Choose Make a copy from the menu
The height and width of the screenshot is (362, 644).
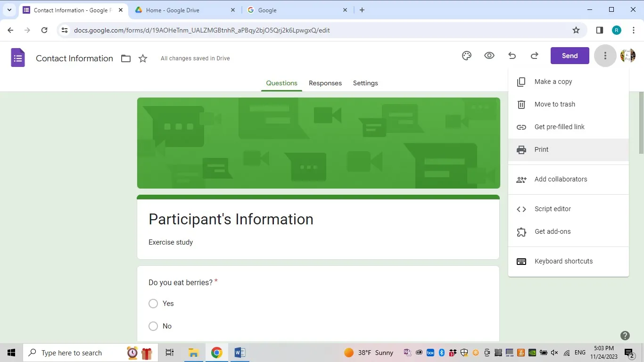coord(553,82)
